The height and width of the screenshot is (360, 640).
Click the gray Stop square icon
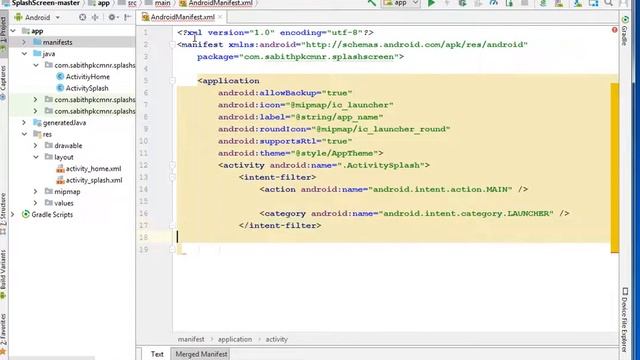tap(524, 3)
